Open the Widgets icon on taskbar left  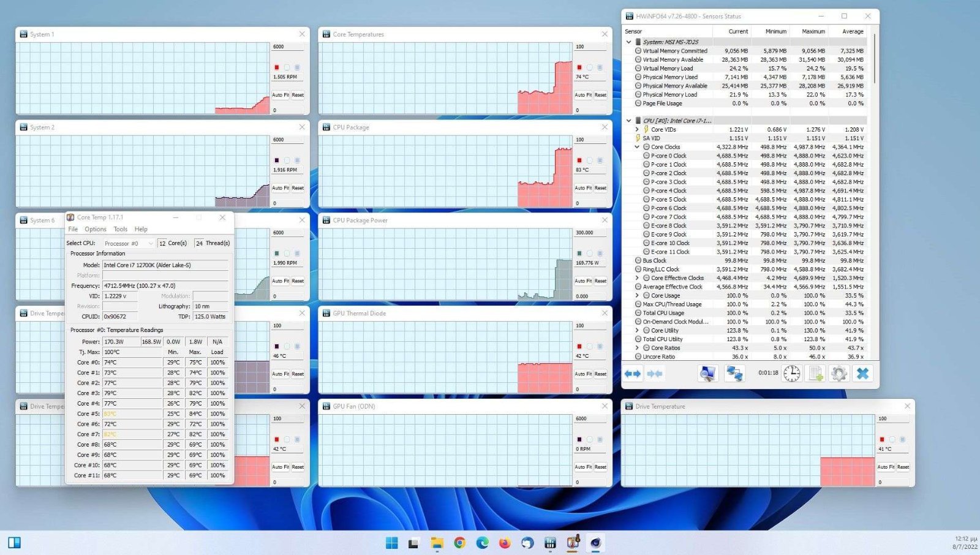[x=15, y=543]
